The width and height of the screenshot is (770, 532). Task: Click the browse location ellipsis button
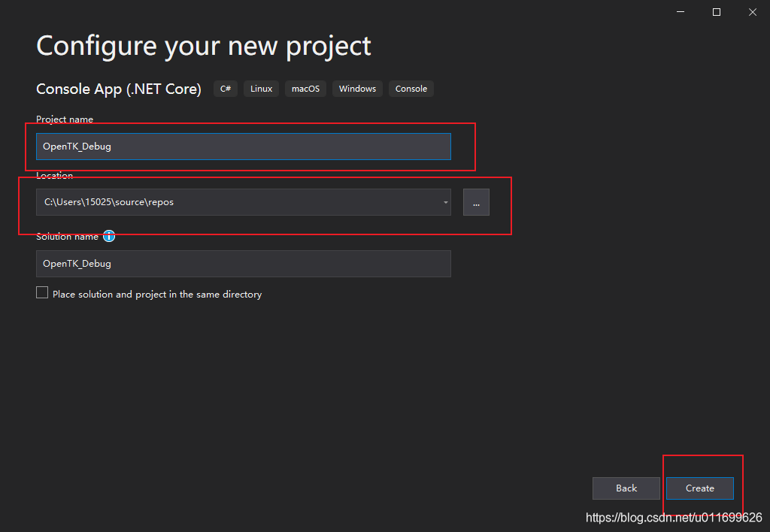476,202
